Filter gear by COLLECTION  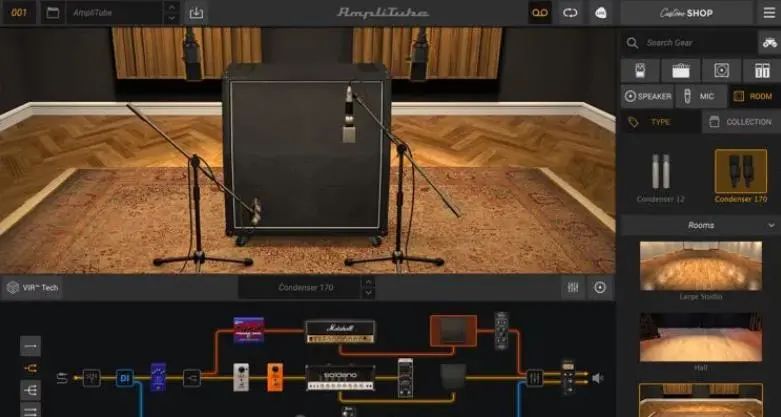pos(741,122)
